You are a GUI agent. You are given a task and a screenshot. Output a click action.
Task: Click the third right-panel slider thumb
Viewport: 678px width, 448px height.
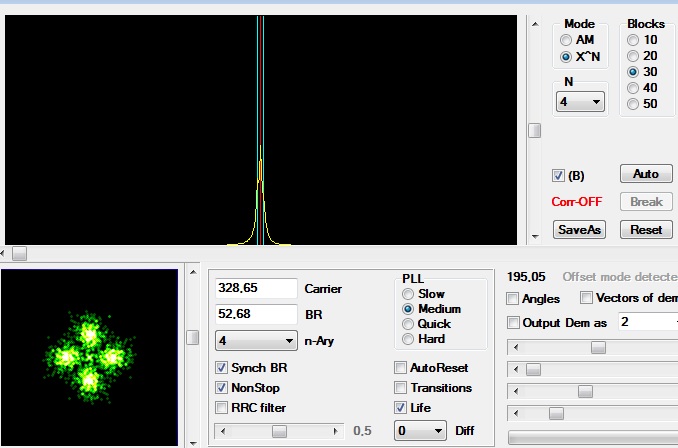coord(585,391)
